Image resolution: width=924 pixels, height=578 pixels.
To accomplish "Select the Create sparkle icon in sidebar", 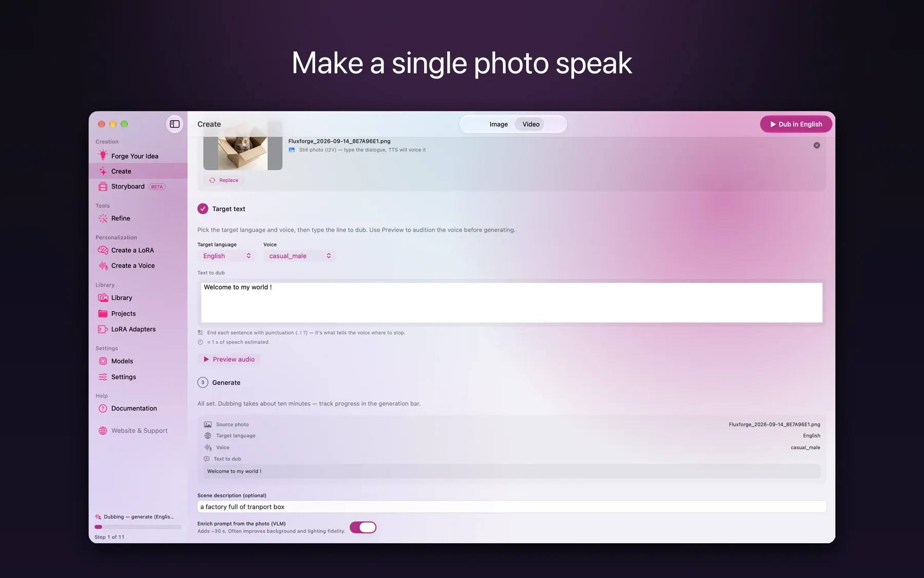I will coord(103,171).
